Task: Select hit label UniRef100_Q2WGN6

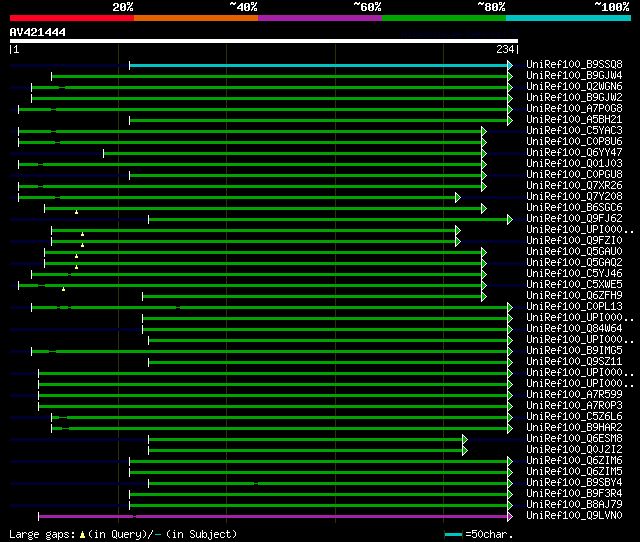Action: point(574,86)
